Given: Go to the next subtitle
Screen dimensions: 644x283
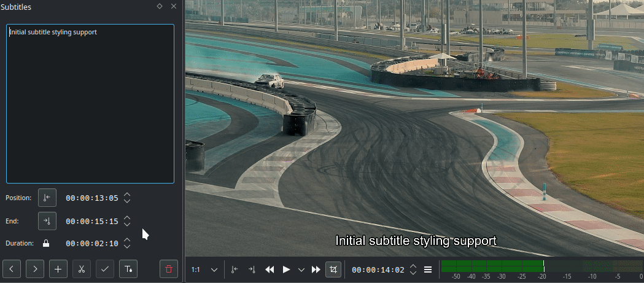Looking at the screenshot, I should [35, 268].
